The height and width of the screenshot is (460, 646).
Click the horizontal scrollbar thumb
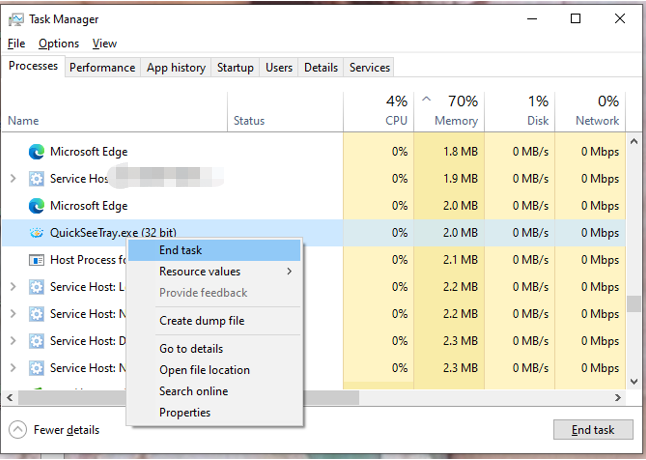coord(188,397)
